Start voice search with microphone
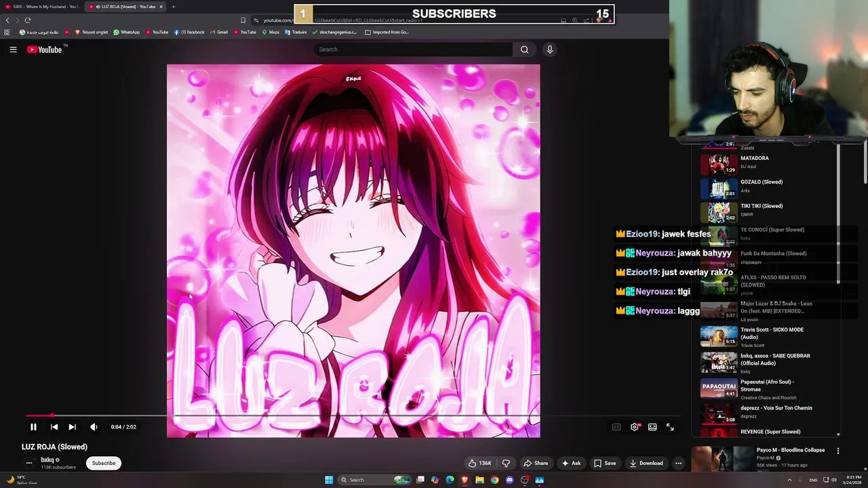Screen dimensions: 868x488 tap(550, 49)
